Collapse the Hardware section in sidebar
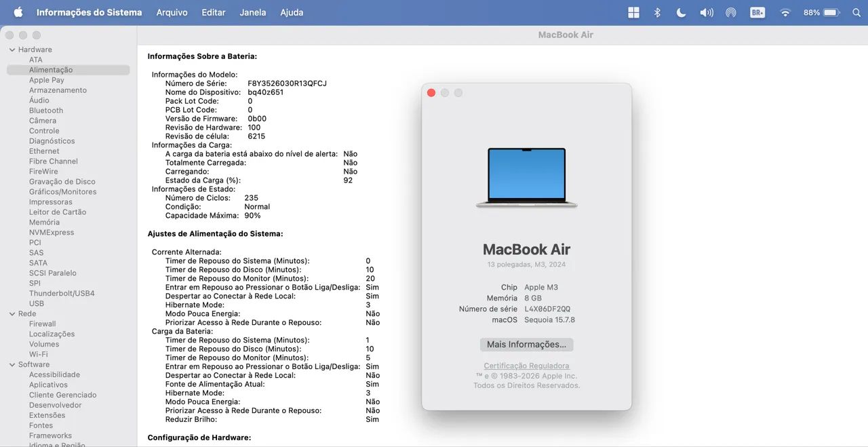This screenshot has height=447, width=868. coord(12,50)
